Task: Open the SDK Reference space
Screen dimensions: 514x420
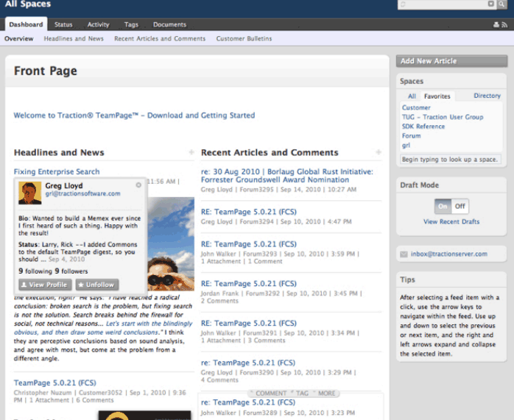Action: (423, 127)
